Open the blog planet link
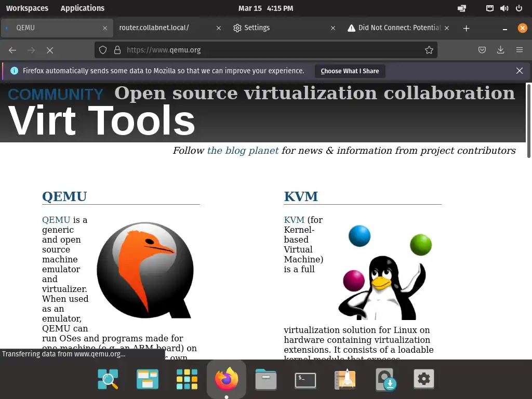This screenshot has height=399, width=532. click(x=243, y=150)
